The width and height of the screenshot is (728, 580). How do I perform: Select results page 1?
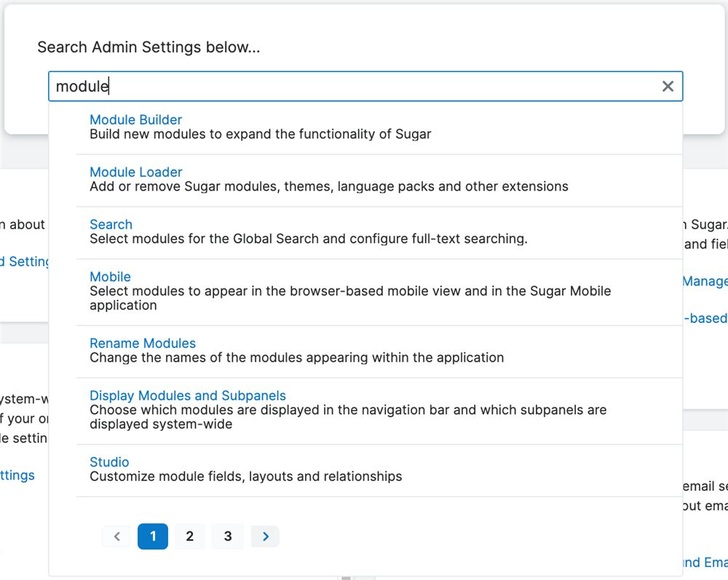153,536
